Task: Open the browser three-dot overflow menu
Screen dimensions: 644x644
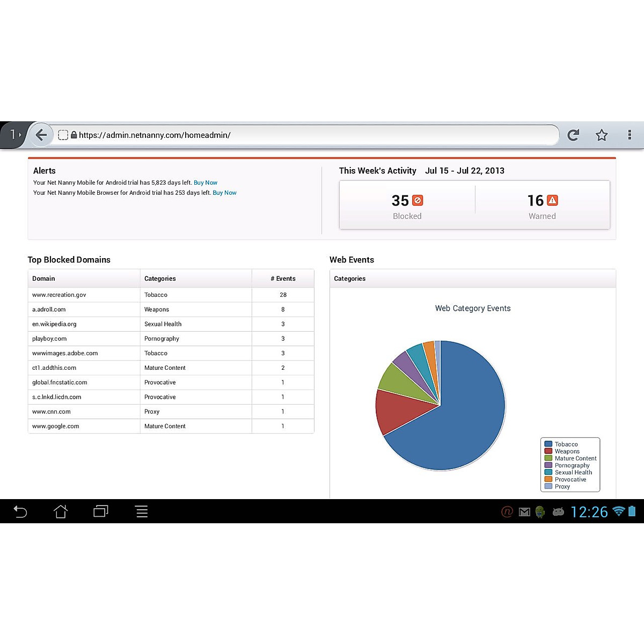Action: 630,135
